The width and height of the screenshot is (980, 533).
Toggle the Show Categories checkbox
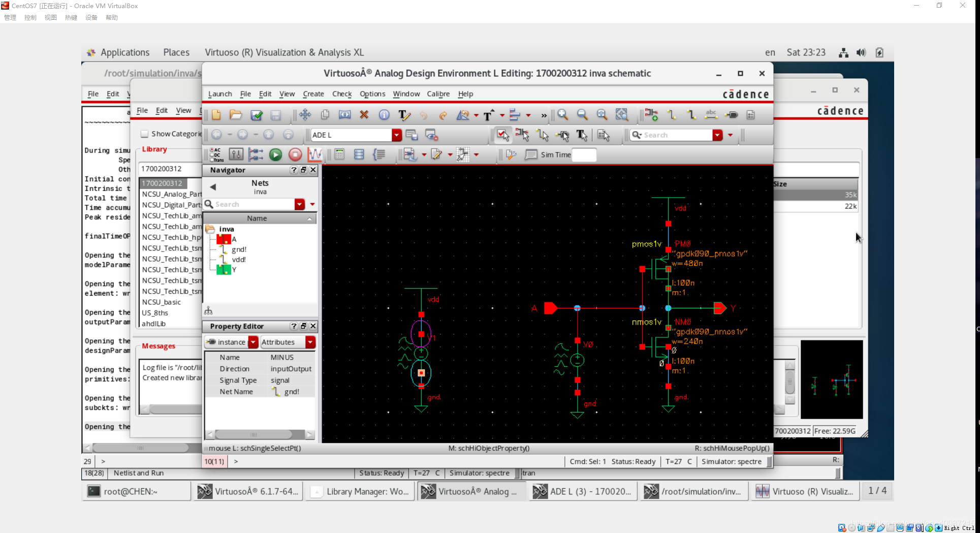[x=145, y=134]
